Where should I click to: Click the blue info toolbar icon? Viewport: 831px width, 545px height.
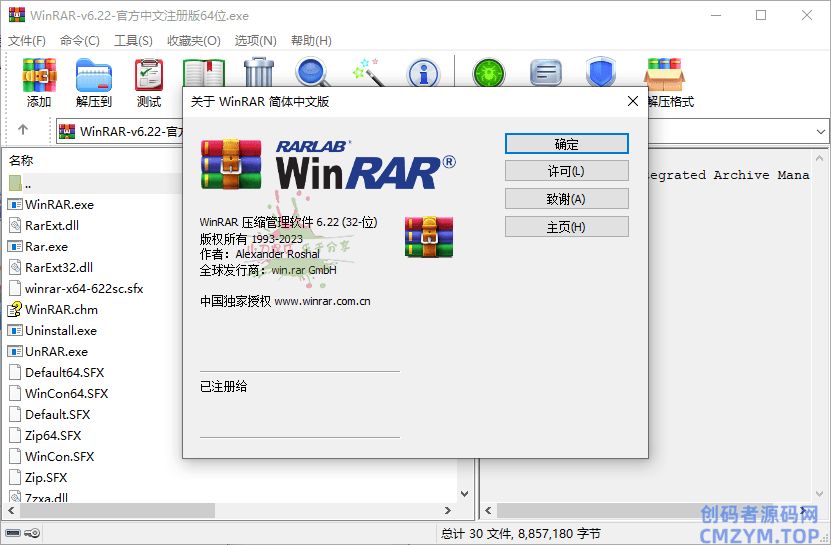(x=423, y=73)
